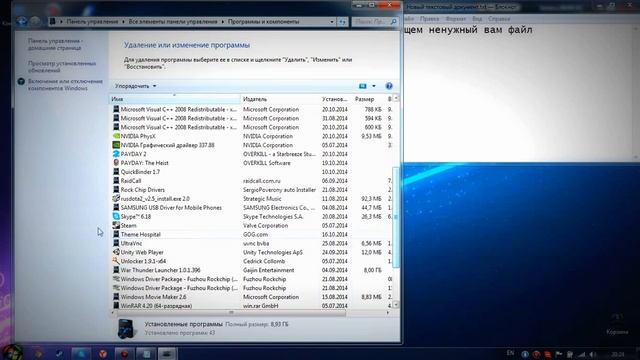Sort by the Имя column header
Image resolution: width=640 pixels, height=360 pixels.
pos(175,99)
